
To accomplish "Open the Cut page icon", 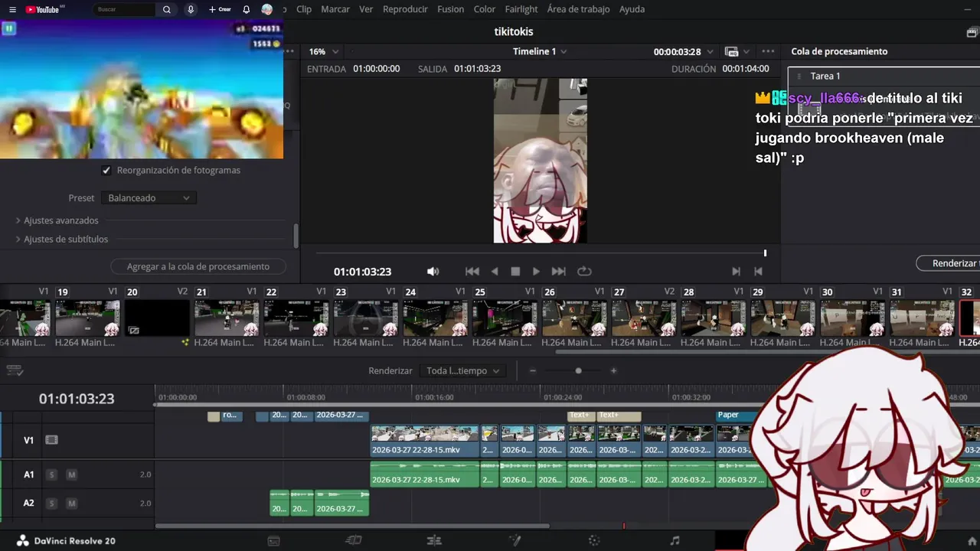I will tap(354, 540).
